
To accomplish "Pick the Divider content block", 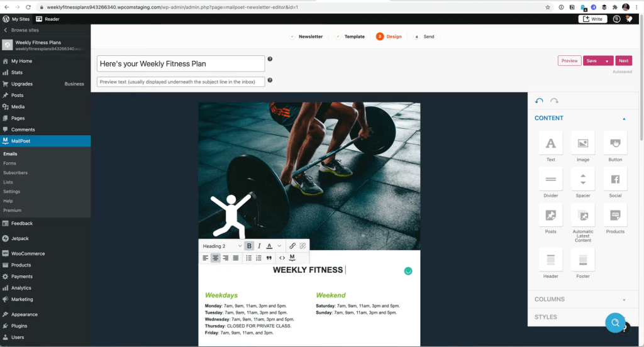I will [x=550, y=183].
